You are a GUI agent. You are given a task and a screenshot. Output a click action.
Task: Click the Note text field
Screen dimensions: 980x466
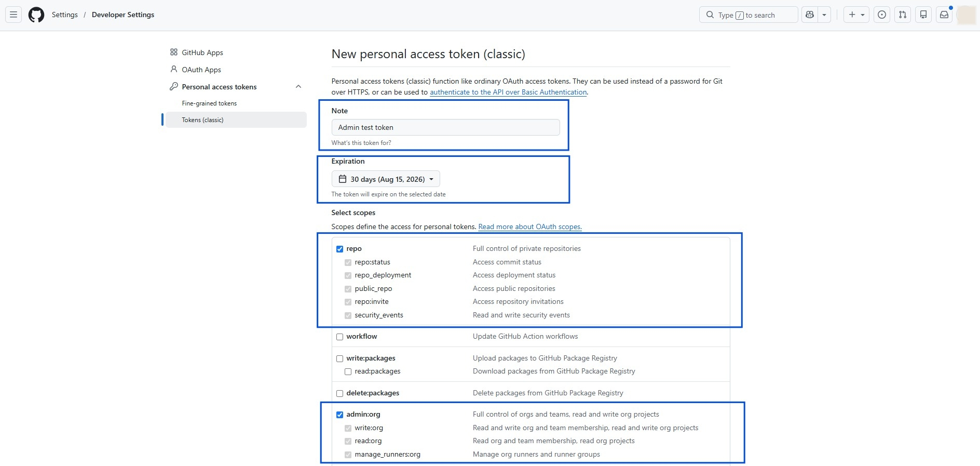[446, 127]
